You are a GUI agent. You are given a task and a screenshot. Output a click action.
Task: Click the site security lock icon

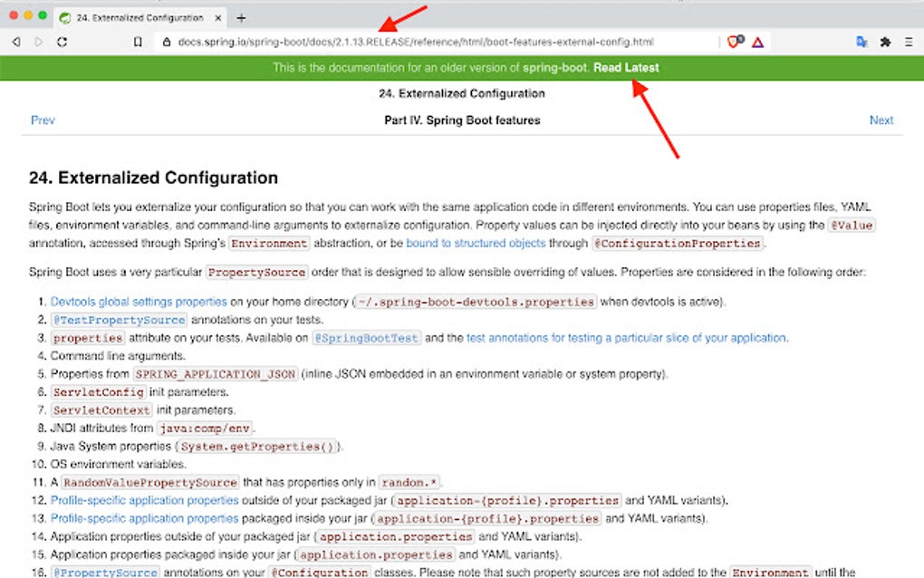point(166,41)
